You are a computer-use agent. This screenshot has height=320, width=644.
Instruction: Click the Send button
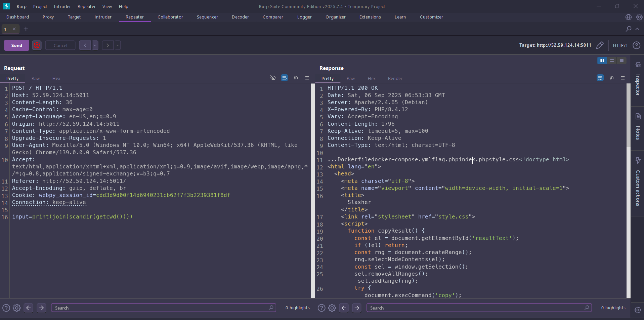(x=16, y=45)
